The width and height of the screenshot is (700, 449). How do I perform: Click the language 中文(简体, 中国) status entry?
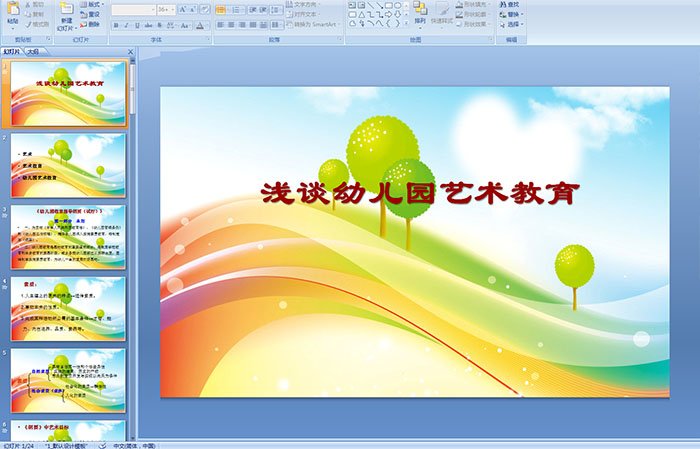coord(134,445)
